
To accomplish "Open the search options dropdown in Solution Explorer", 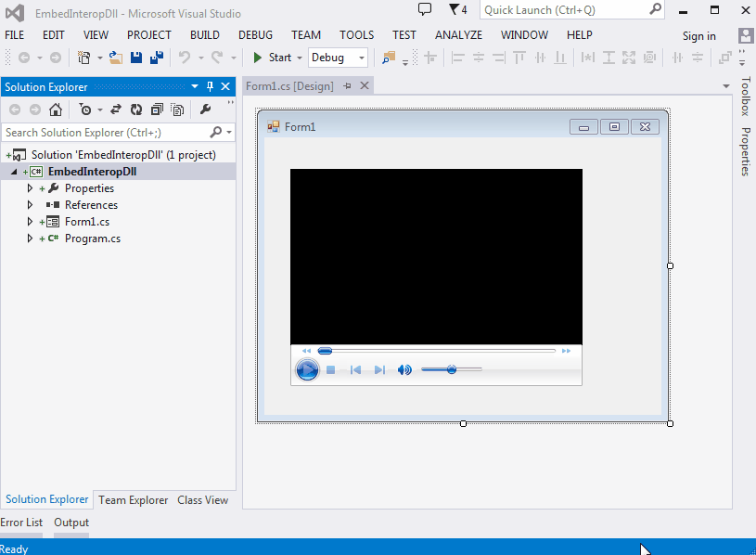I will coord(229,132).
